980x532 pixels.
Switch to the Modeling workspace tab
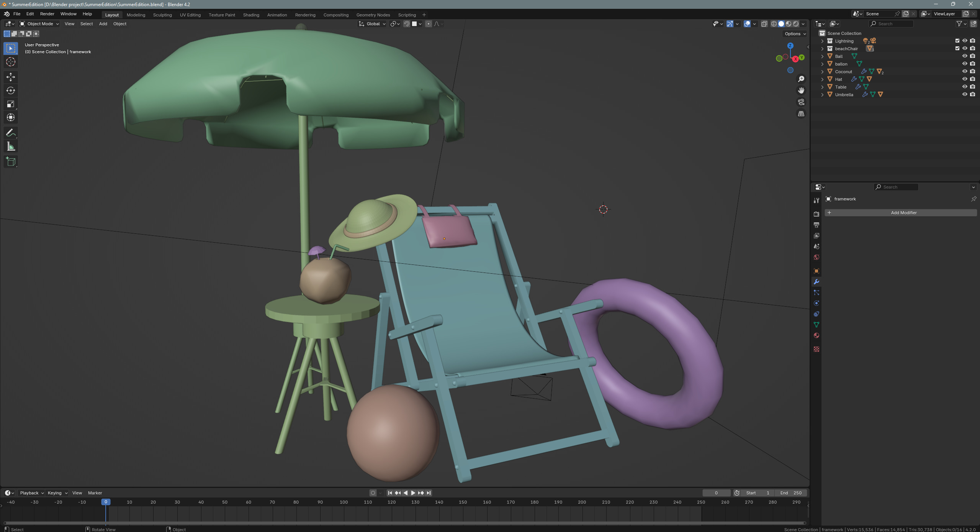point(136,15)
